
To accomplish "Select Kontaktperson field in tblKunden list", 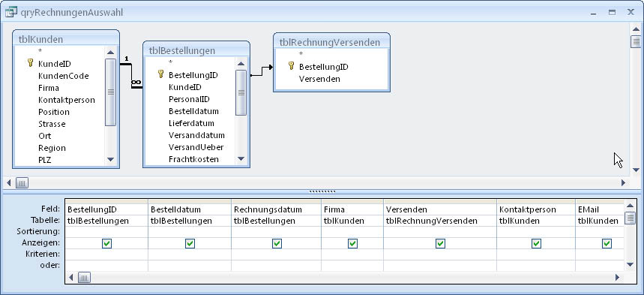I will pyautogui.click(x=67, y=100).
